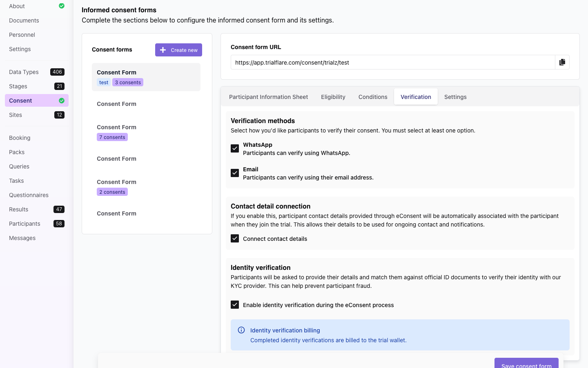588x368 pixels.
Task: Click the consent form URL field
Action: tap(393, 62)
